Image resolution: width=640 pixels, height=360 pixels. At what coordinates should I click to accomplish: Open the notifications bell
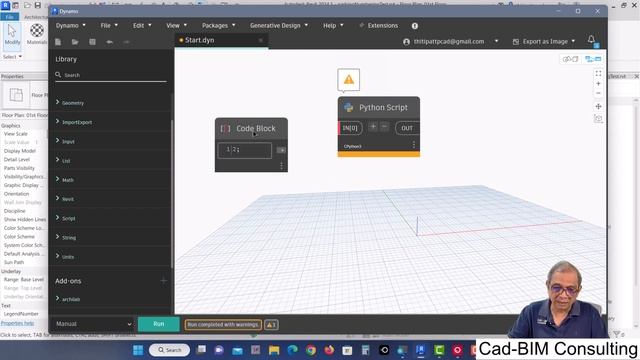coord(591,40)
